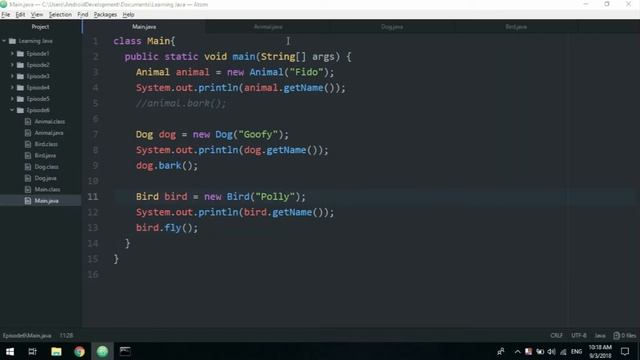Open the Edit menu
Screen dimensions: 640x360
click(x=20, y=14)
